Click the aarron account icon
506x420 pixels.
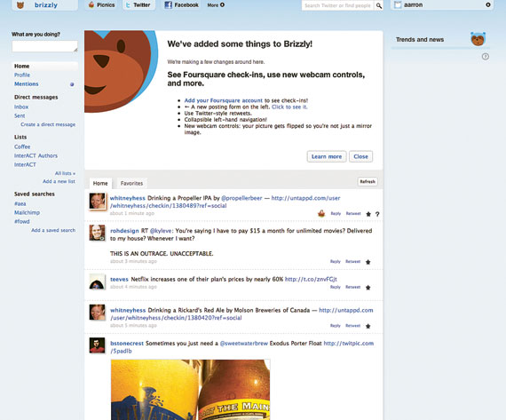(398, 4)
